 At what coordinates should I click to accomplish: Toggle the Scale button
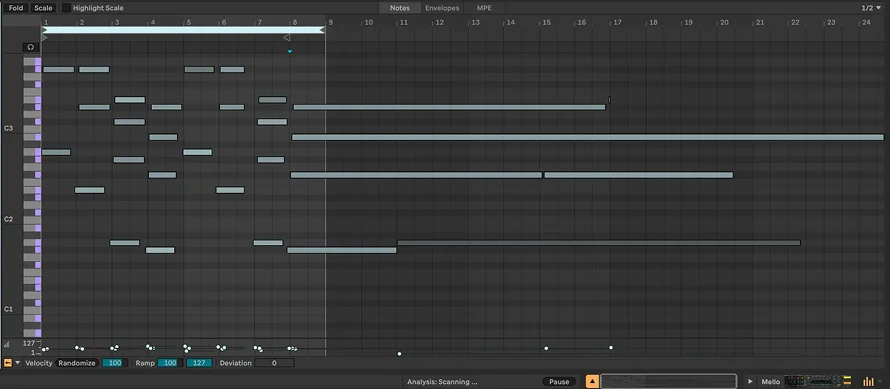[x=43, y=8]
